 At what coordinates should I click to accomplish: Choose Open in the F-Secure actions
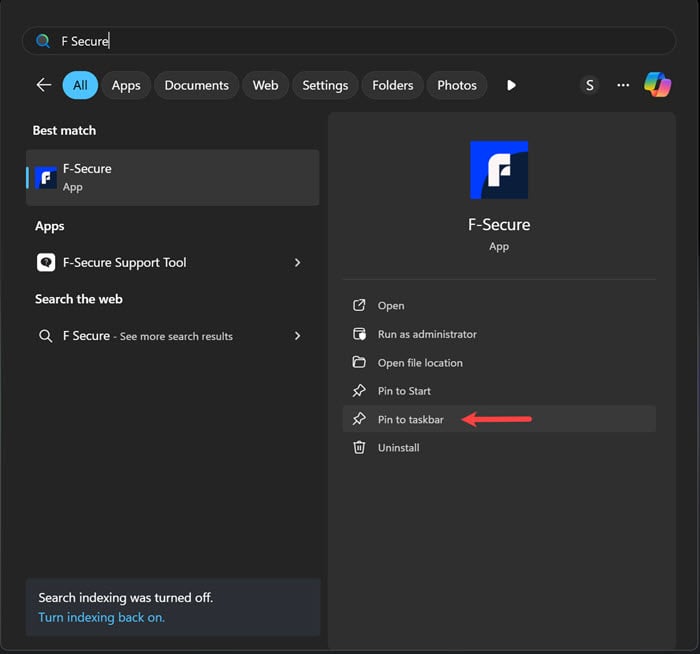coord(499,306)
